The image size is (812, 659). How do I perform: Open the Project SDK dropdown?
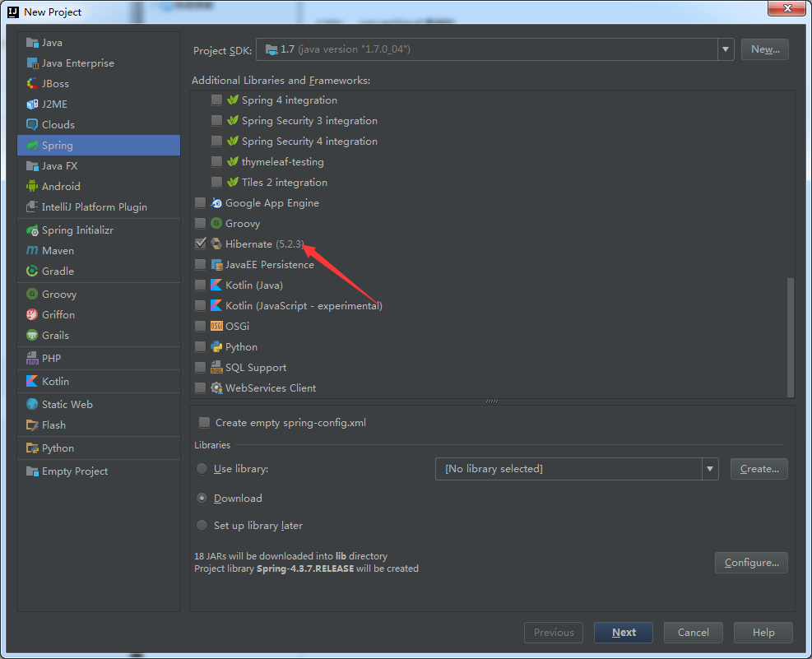(725, 49)
